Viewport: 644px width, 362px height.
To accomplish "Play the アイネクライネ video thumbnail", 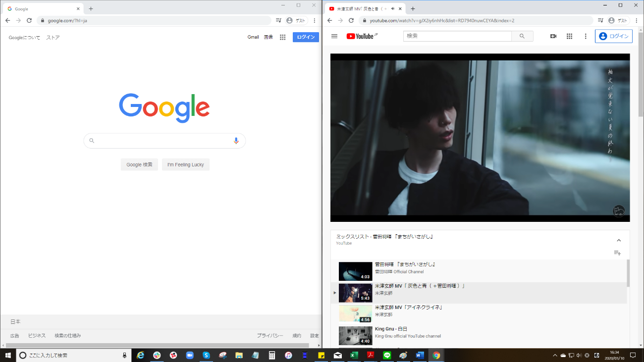I will tap(355, 314).
